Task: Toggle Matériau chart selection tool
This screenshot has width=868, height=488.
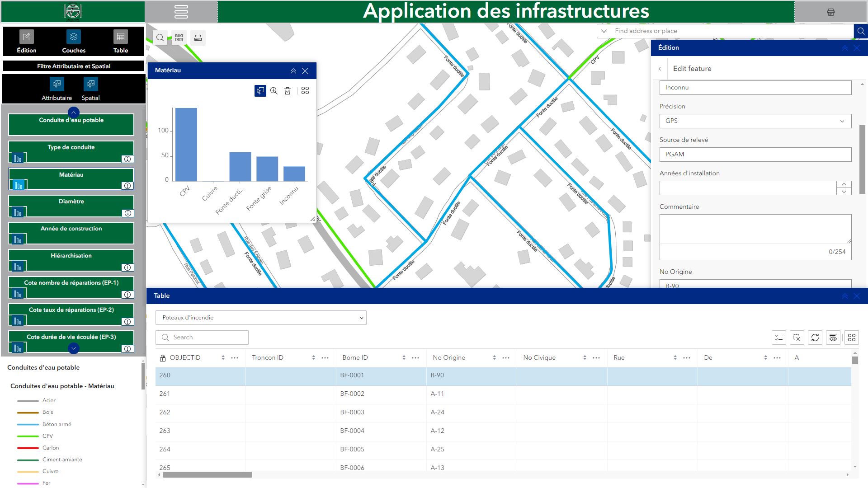Action: click(260, 91)
